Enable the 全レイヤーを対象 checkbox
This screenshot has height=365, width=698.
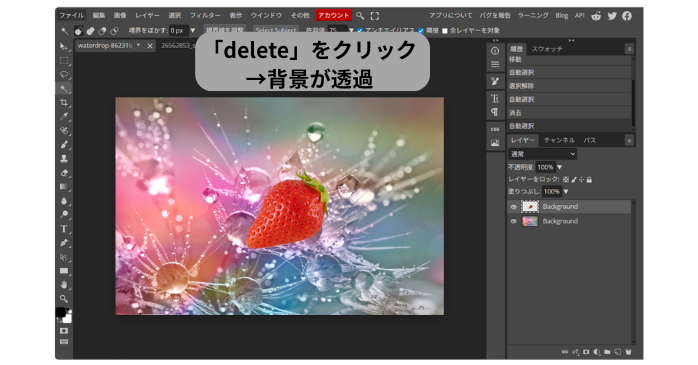coord(445,31)
